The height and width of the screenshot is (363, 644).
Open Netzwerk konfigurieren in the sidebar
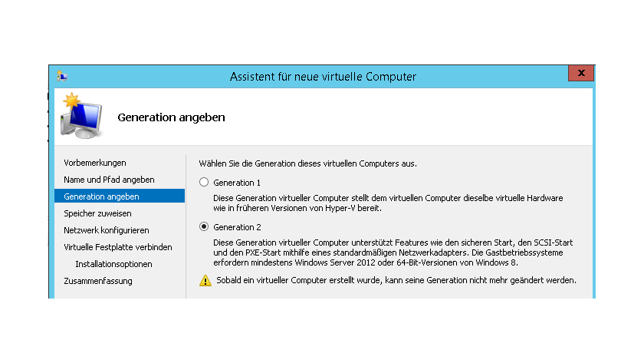(x=106, y=230)
